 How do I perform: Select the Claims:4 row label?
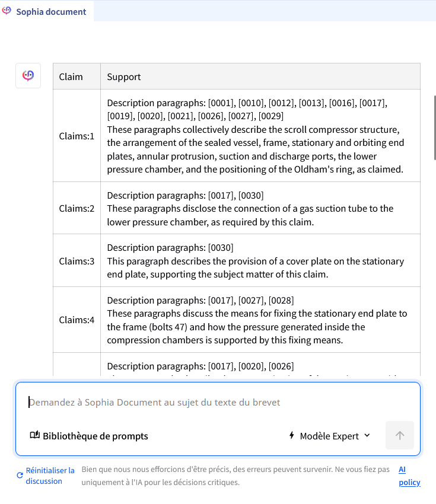pyautogui.click(x=77, y=320)
